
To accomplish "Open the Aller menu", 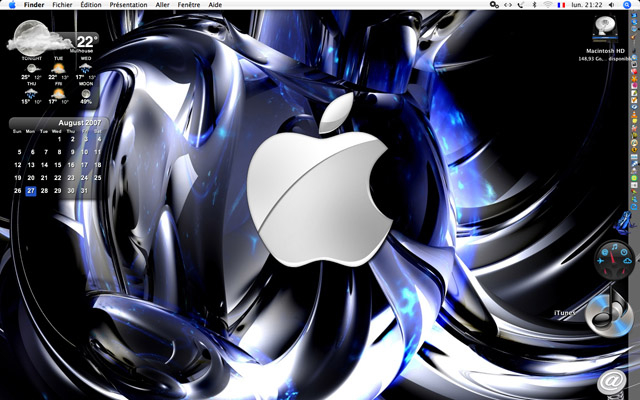I will click(x=162, y=5).
